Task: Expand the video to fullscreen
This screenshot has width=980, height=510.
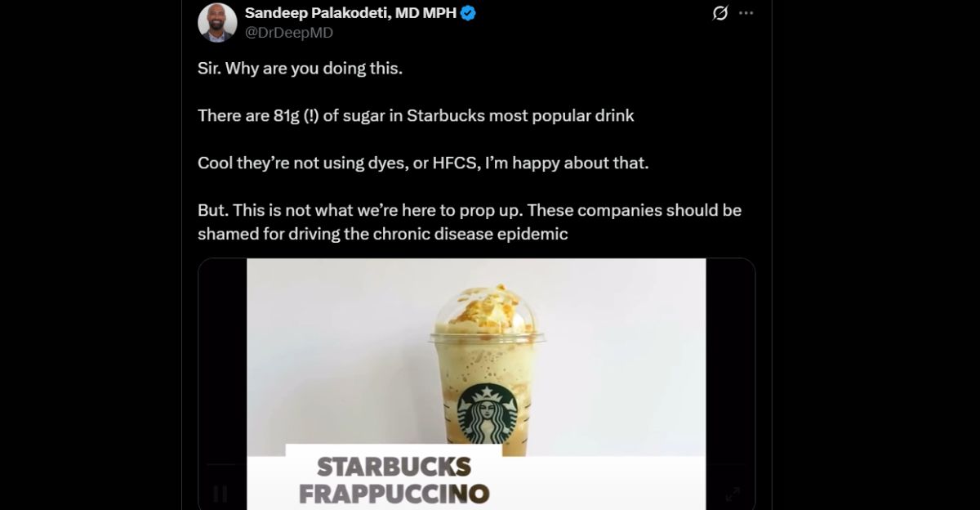Action: tap(733, 494)
